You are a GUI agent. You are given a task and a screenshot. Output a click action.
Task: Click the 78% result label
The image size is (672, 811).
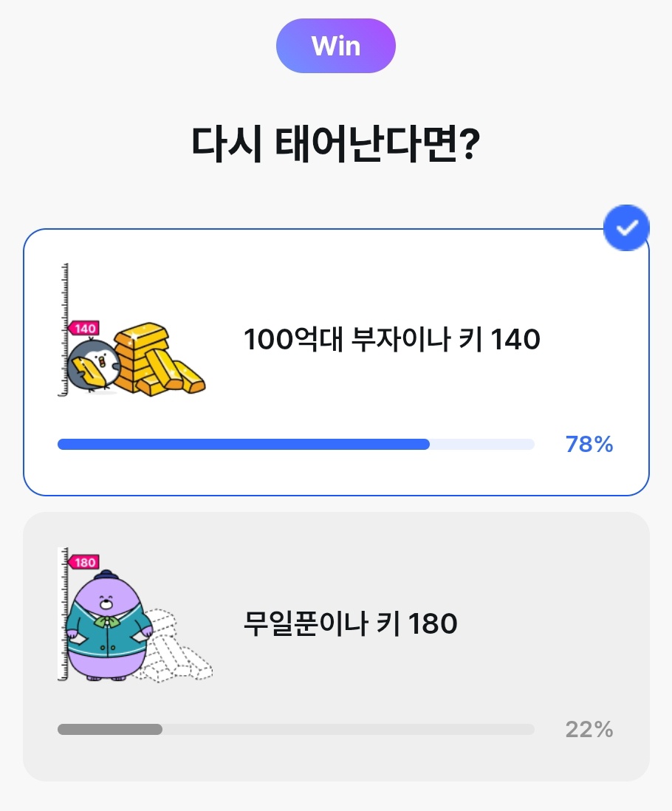(589, 445)
